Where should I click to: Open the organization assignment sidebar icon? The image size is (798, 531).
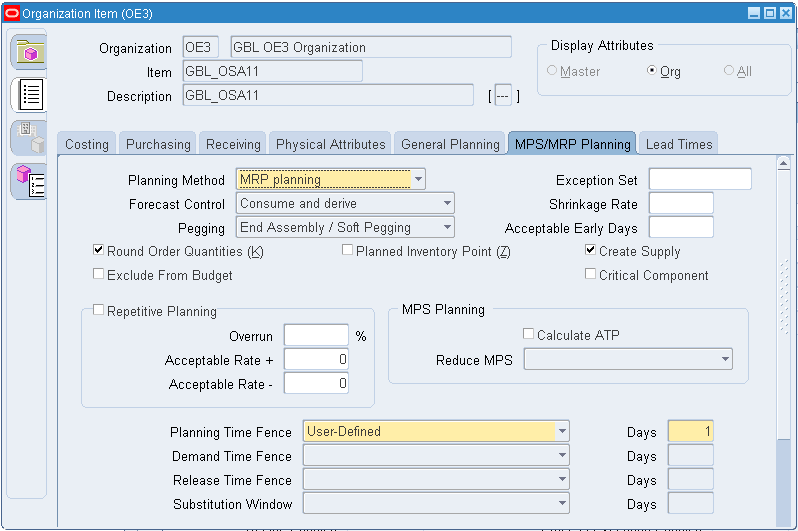click(x=30, y=137)
